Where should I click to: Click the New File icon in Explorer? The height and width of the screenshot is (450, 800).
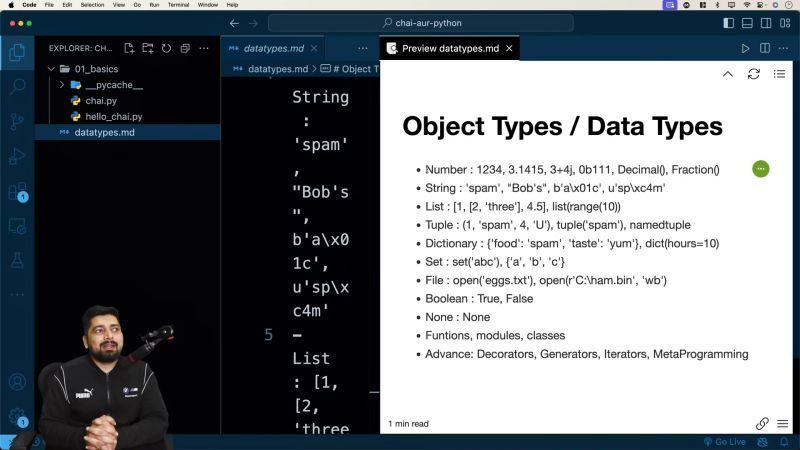[x=129, y=47]
